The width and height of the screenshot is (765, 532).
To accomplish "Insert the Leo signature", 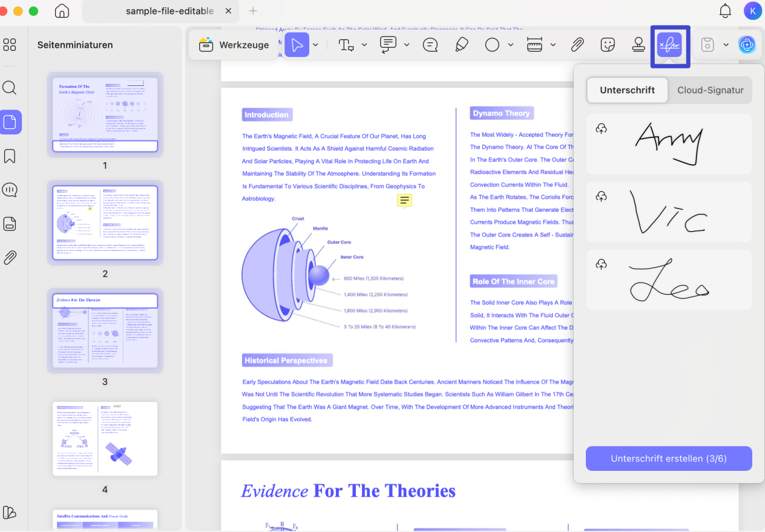I will (669, 280).
